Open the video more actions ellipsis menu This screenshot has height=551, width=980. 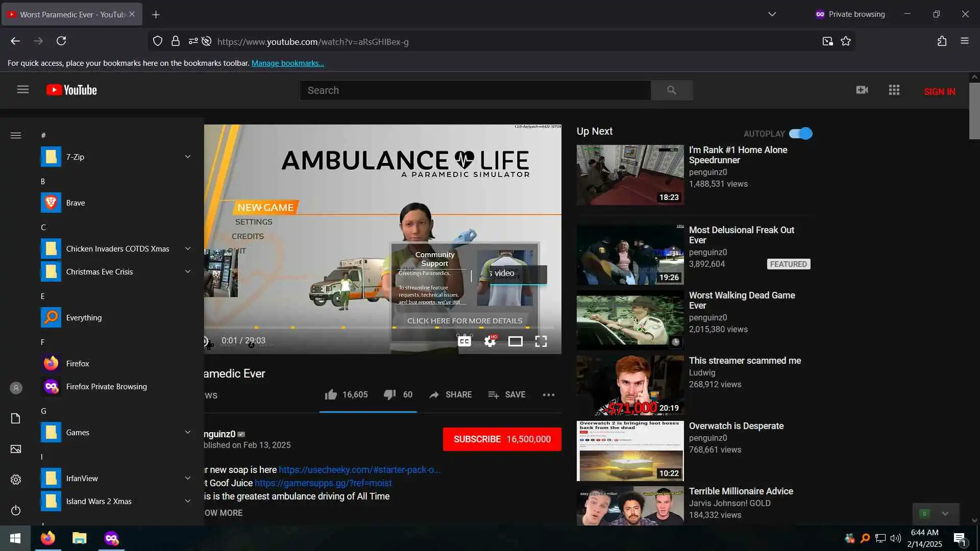click(548, 394)
